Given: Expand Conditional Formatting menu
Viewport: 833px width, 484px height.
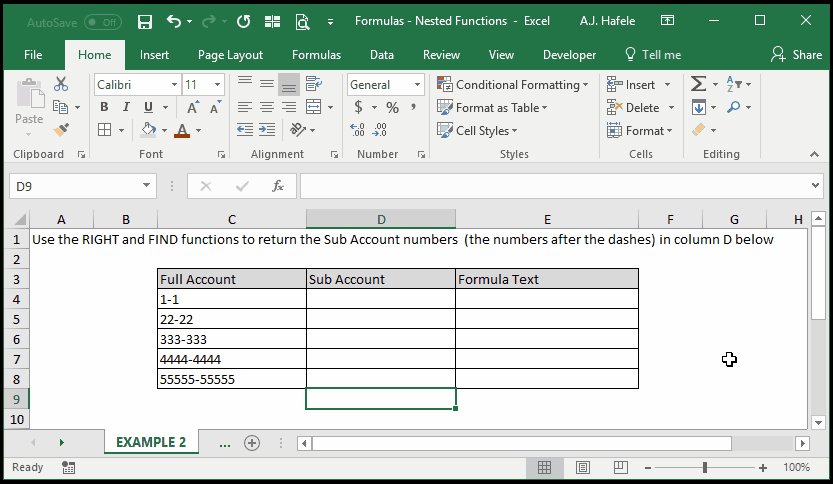Looking at the screenshot, I should pos(513,84).
